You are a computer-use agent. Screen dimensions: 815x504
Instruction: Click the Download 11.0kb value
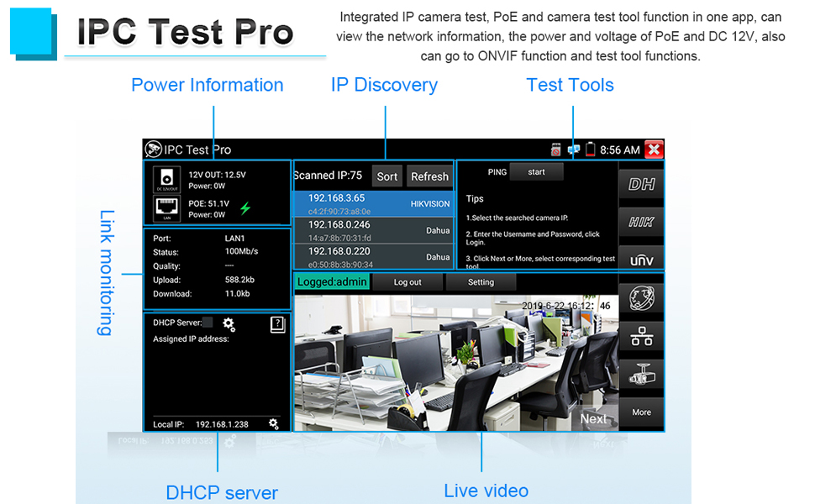pyautogui.click(x=237, y=293)
